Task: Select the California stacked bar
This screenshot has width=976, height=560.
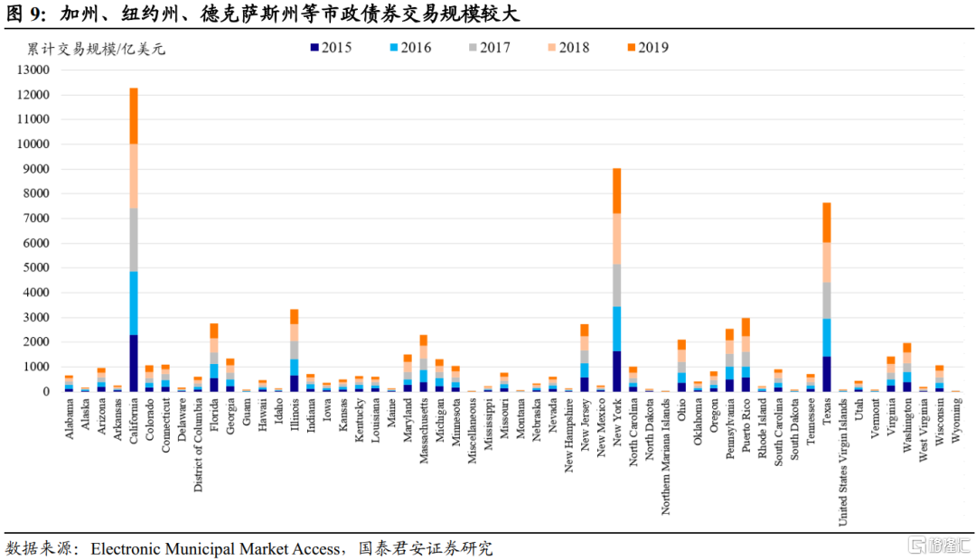Action: [x=133, y=239]
